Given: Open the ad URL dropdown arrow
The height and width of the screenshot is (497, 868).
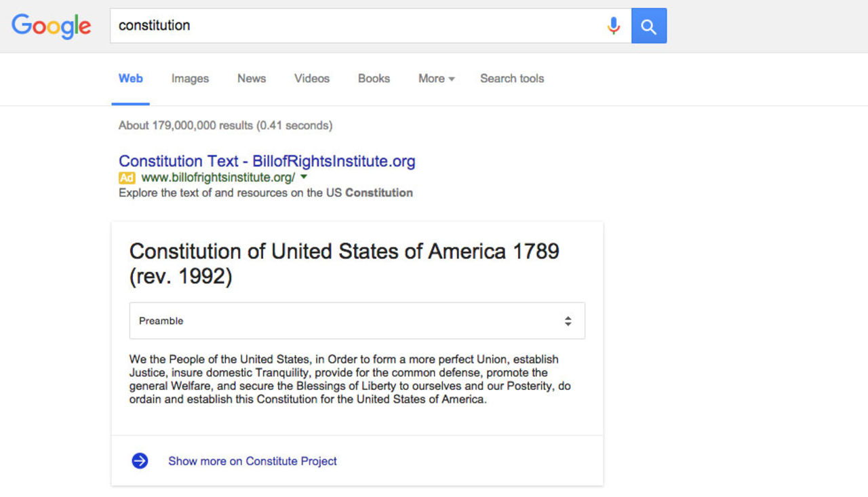Looking at the screenshot, I should [x=304, y=177].
